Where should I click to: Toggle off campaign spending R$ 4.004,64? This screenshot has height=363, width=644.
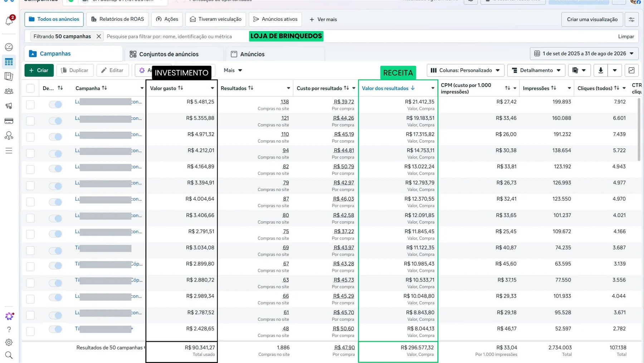coord(55,202)
